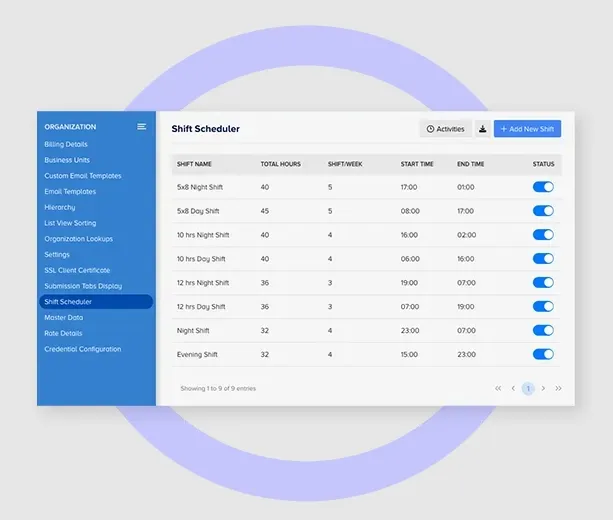Select Organization Lookups
The width and height of the screenshot is (613, 520).
pyautogui.click(x=78, y=239)
